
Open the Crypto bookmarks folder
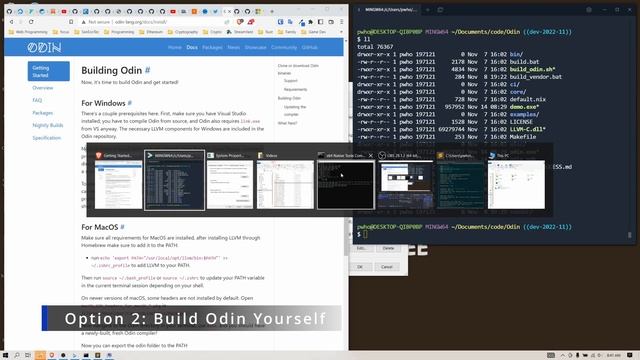coord(212,32)
